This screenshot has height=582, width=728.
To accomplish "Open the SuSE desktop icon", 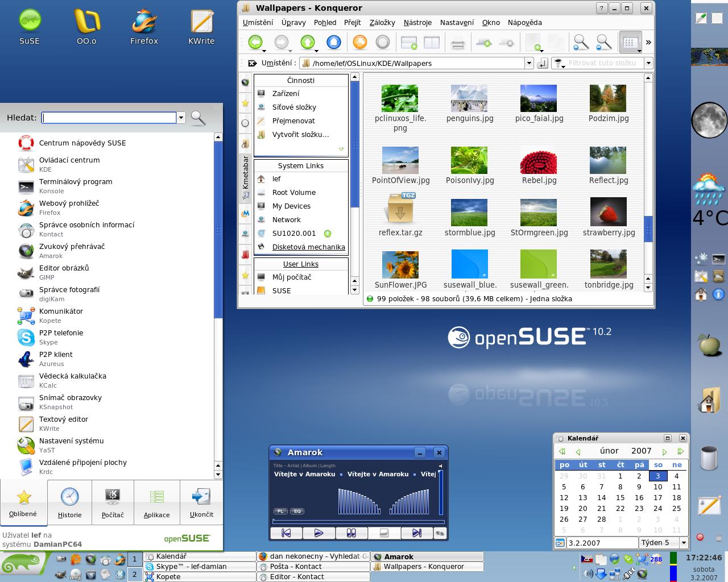I will (x=30, y=26).
